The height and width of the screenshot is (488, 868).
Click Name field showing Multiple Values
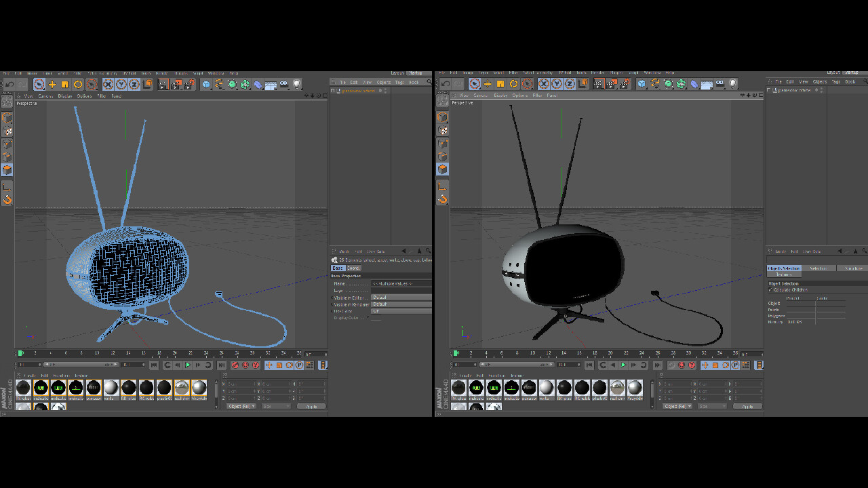(401, 283)
